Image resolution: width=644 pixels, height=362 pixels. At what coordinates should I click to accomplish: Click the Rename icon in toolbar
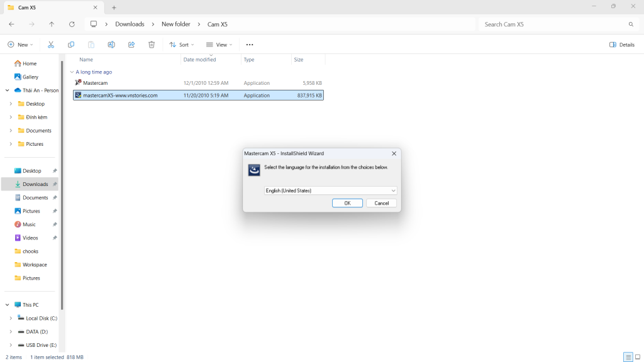click(111, 45)
